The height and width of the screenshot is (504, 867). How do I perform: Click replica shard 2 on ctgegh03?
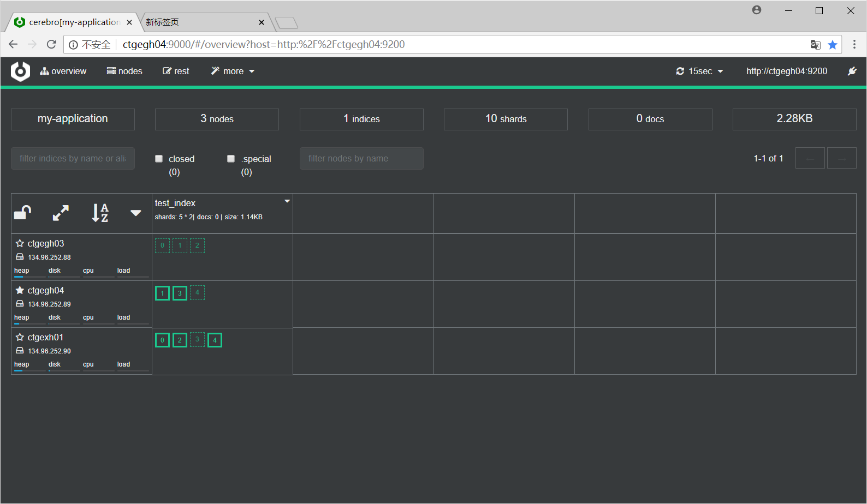[197, 245]
